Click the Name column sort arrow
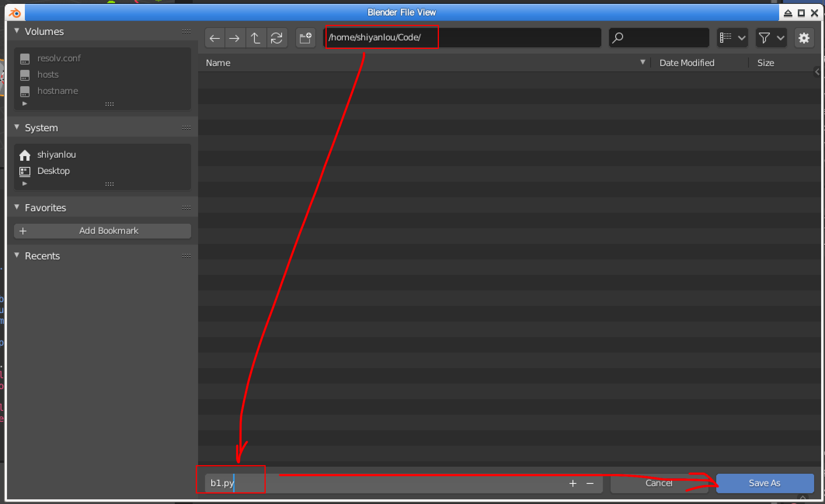This screenshot has width=825, height=504. coord(643,62)
